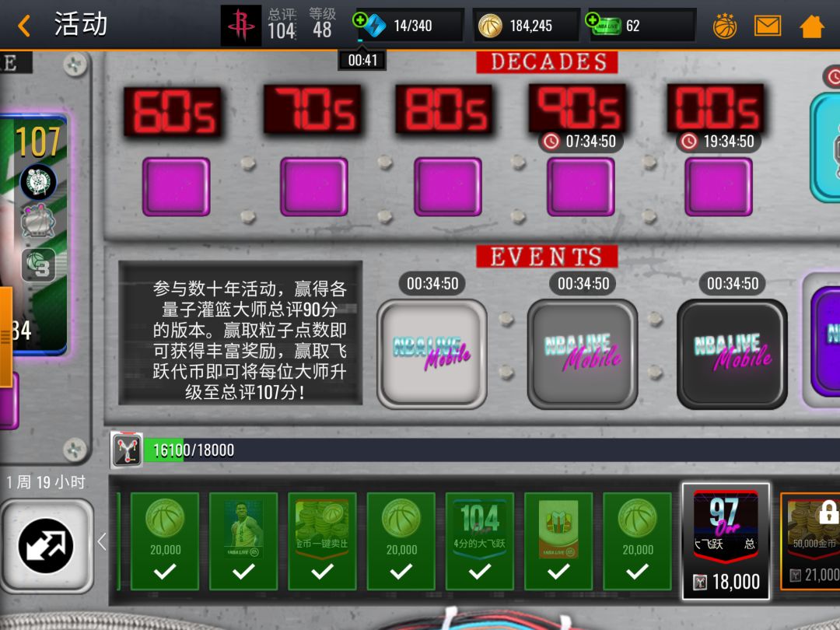The width and height of the screenshot is (840, 630).
Task: Tap the magenta button under 70s
Action: tap(314, 187)
